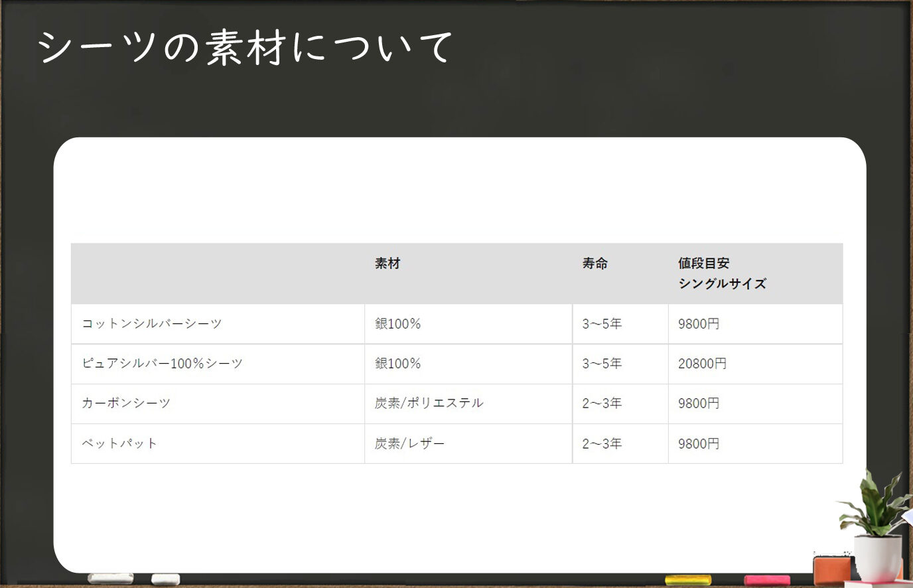This screenshot has width=913, height=588.
Task: Click the 3~5年 cell for ピュアシルバー100%シーツ
Action: click(602, 364)
